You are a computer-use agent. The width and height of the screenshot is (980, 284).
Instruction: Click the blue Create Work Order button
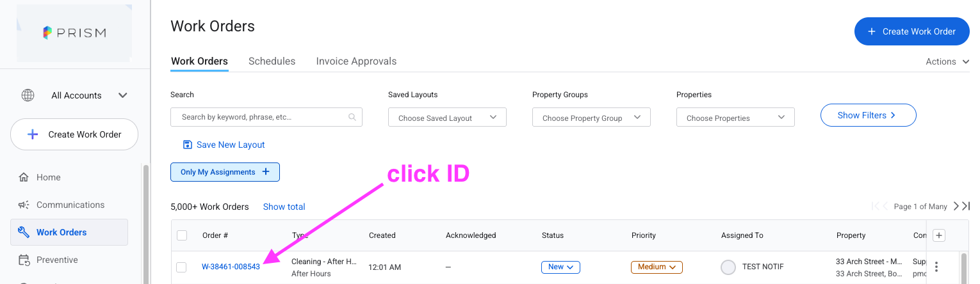click(x=912, y=31)
